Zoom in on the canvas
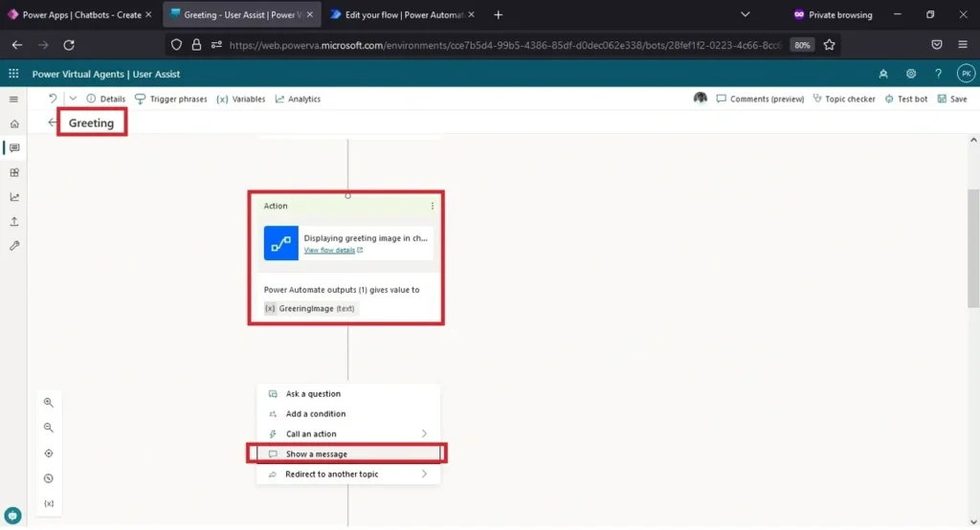This screenshot has width=980, height=530. [49, 403]
